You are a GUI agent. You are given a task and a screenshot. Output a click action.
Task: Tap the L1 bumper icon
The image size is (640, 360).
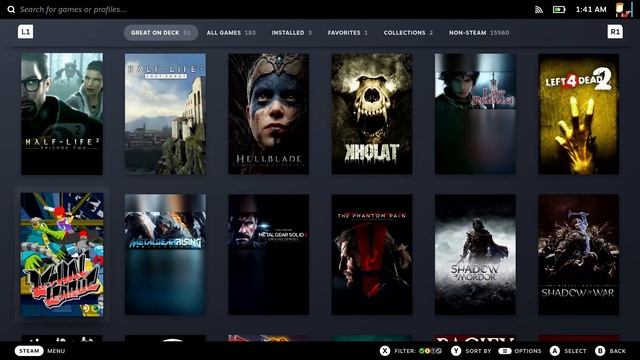[x=25, y=31]
